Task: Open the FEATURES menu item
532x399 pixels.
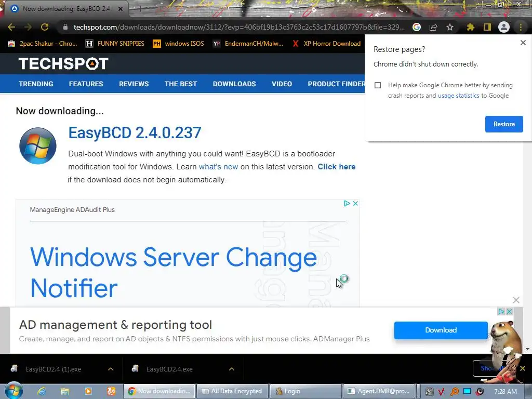Action: pyautogui.click(x=86, y=84)
